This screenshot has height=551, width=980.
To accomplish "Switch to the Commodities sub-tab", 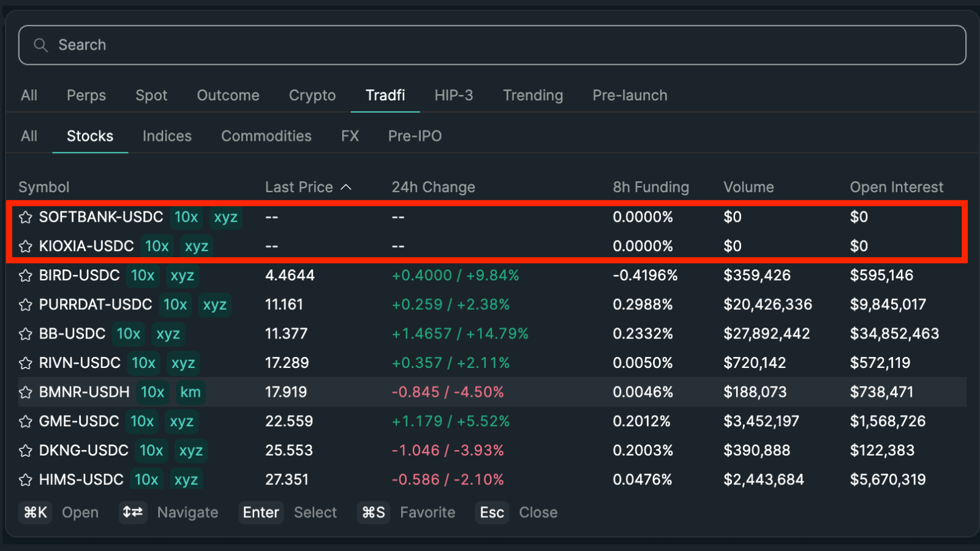I will [266, 136].
